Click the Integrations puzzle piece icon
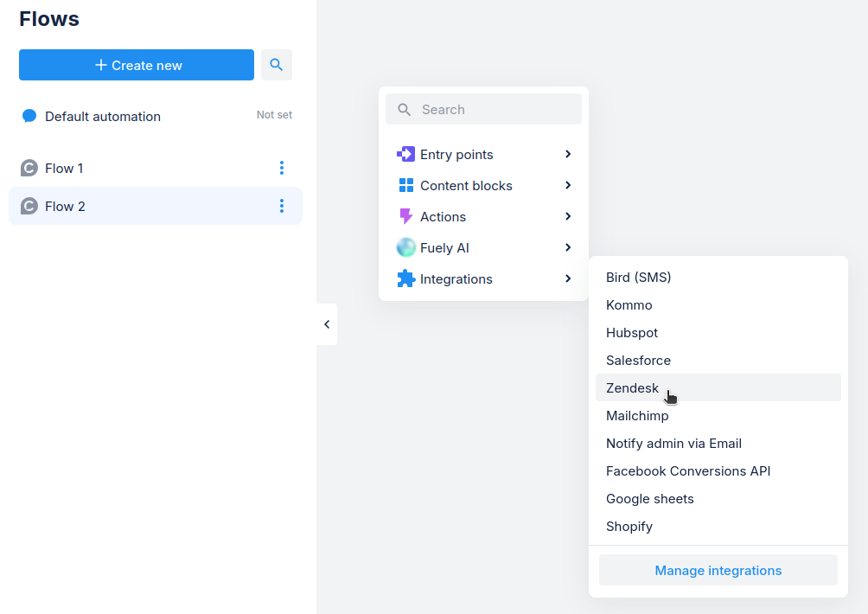 pos(405,278)
